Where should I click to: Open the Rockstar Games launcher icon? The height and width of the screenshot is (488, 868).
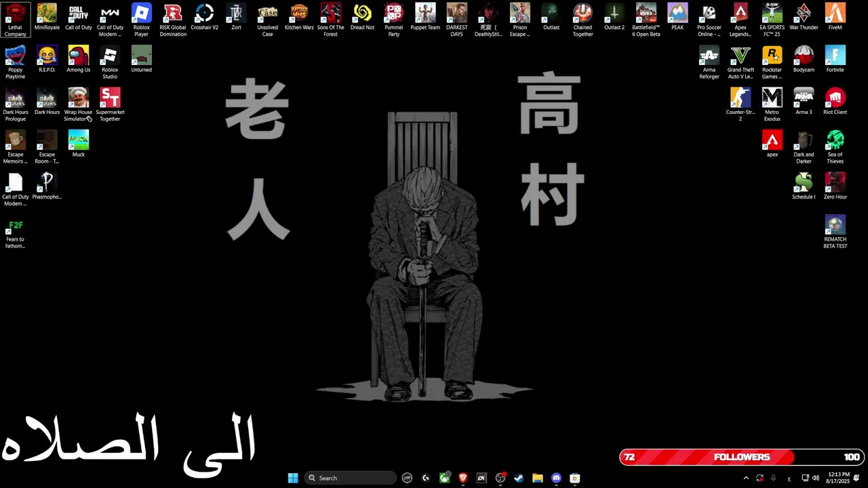coord(772,62)
